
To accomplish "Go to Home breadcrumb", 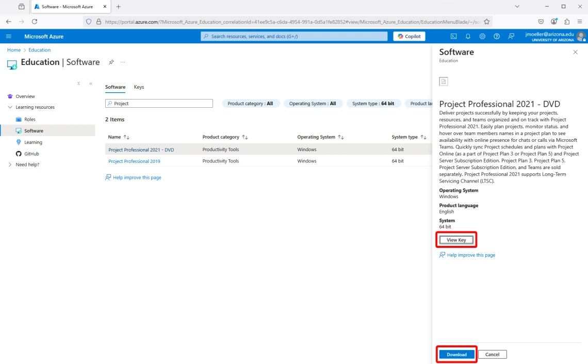I will pyautogui.click(x=14, y=50).
